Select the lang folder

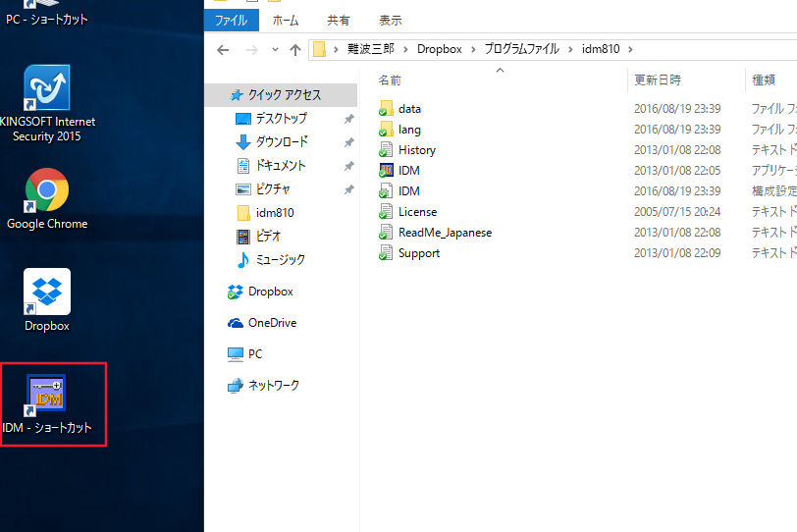[x=399, y=130]
